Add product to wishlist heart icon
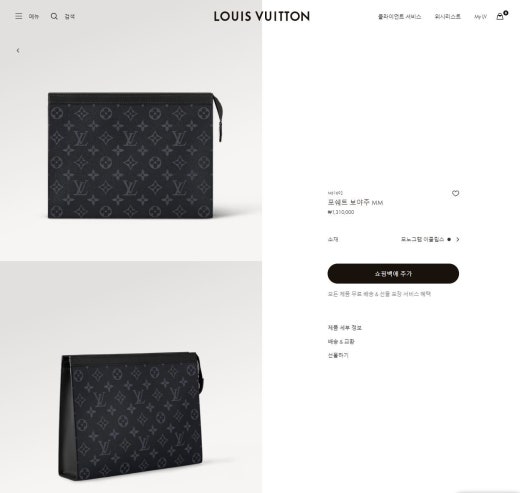The image size is (520, 493). coord(455,193)
